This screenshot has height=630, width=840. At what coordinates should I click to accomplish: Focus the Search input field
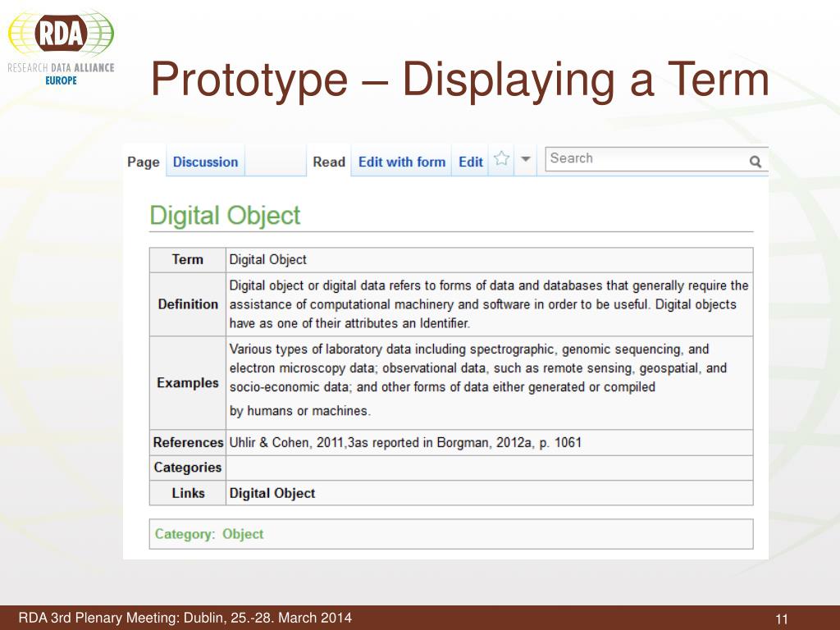click(x=656, y=159)
